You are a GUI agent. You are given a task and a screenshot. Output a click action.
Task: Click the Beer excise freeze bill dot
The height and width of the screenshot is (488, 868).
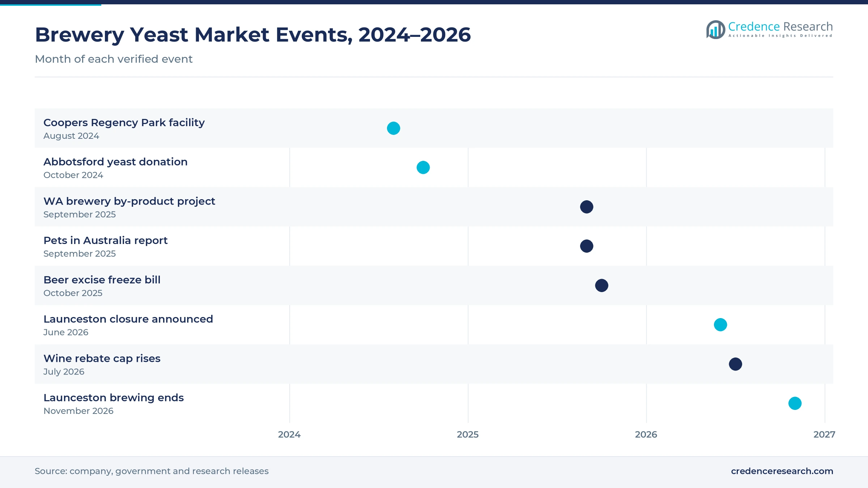point(601,286)
